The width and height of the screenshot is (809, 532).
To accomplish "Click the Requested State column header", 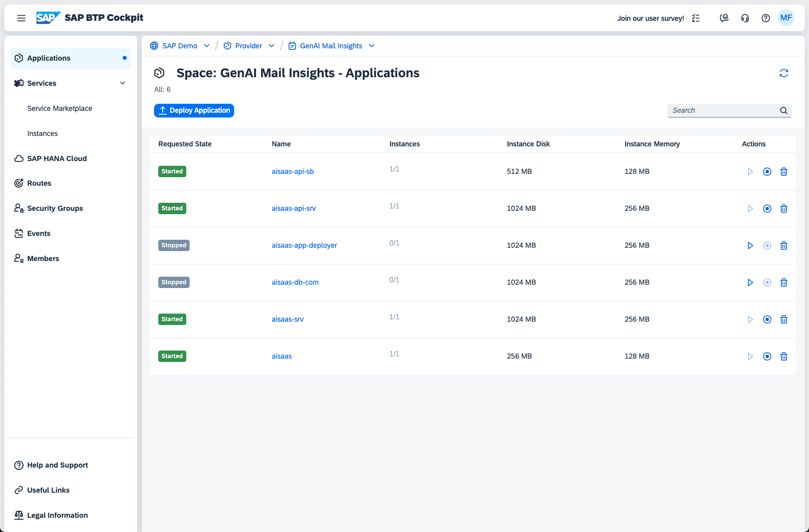I will pos(185,144).
